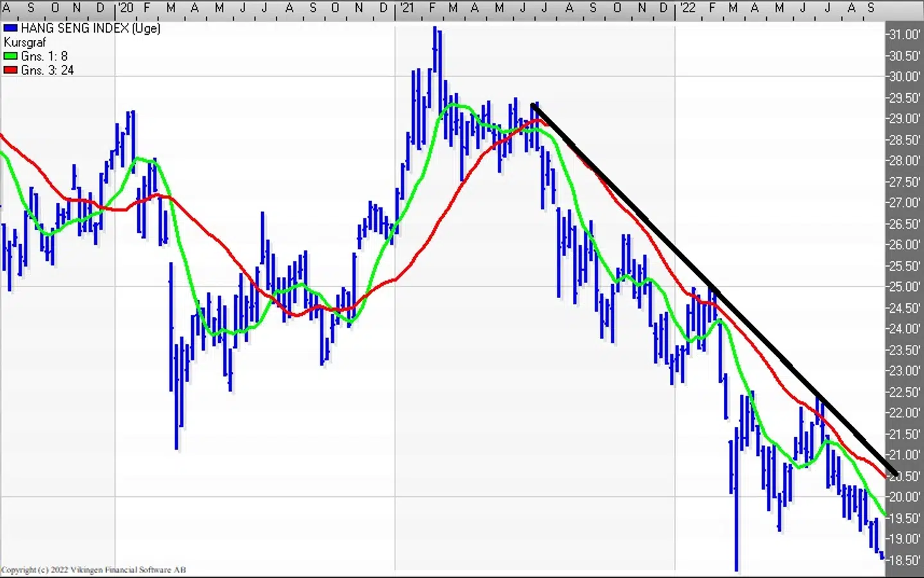Click the 20.00 price level label
The height and width of the screenshot is (578, 924).
click(x=905, y=496)
